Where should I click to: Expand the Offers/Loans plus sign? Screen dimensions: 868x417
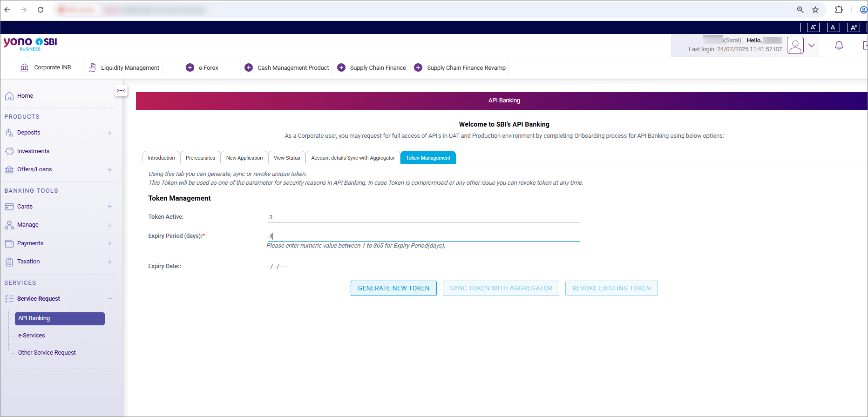110,169
